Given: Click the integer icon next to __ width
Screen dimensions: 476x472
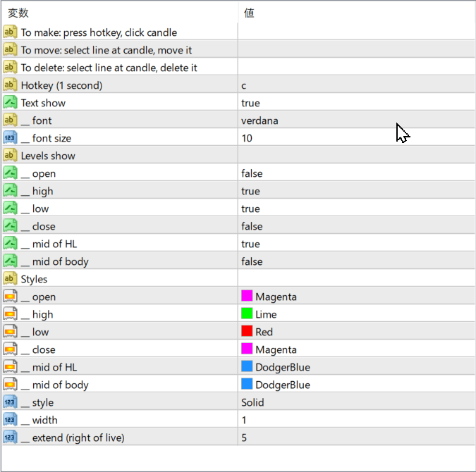Looking at the screenshot, I should coord(10,420).
